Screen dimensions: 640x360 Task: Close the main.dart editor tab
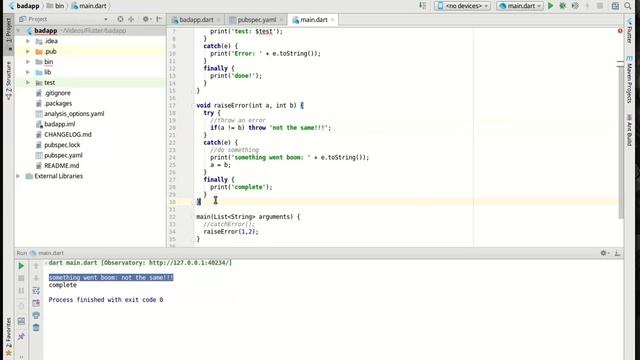[x=333, y=20]
